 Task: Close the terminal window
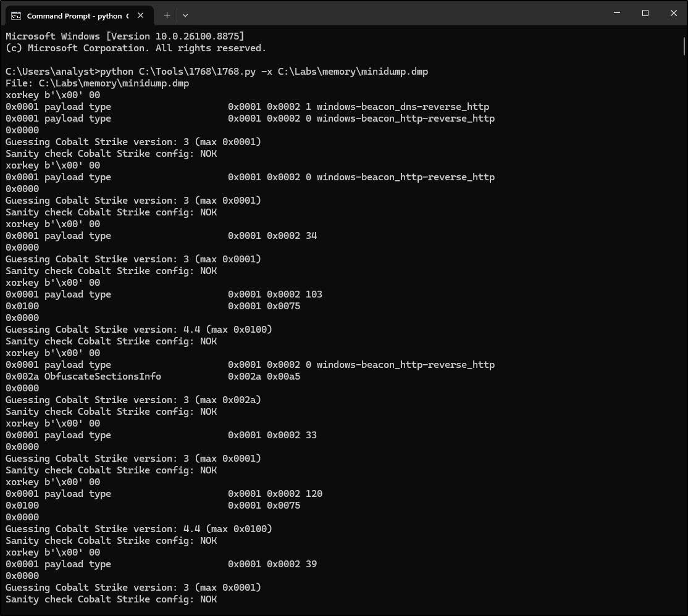(x=674, y=13)
